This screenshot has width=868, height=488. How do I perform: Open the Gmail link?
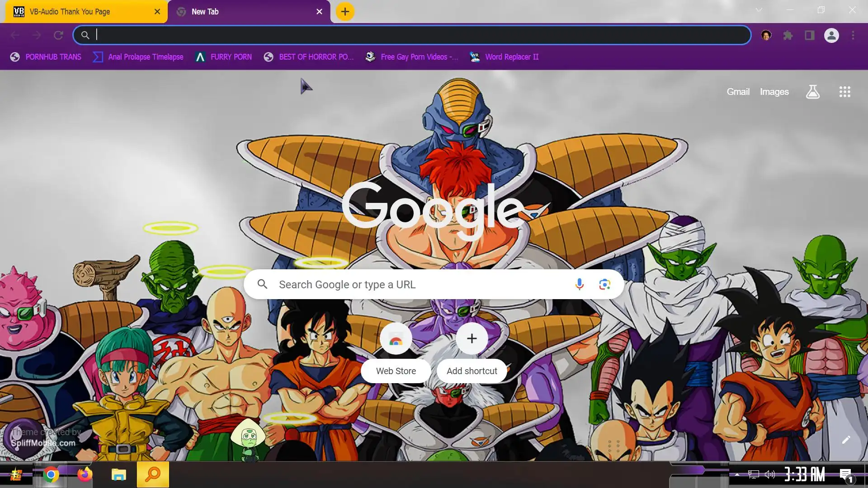[x=738, y=92]
